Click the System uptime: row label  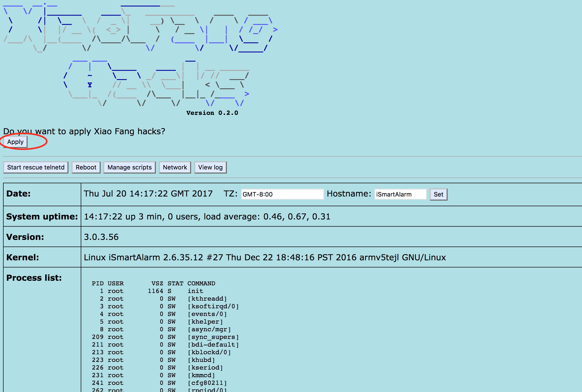coord(42,217)
